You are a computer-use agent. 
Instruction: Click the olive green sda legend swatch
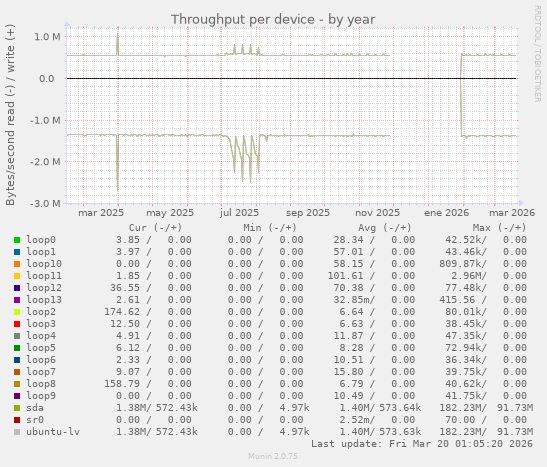(17, 408)
